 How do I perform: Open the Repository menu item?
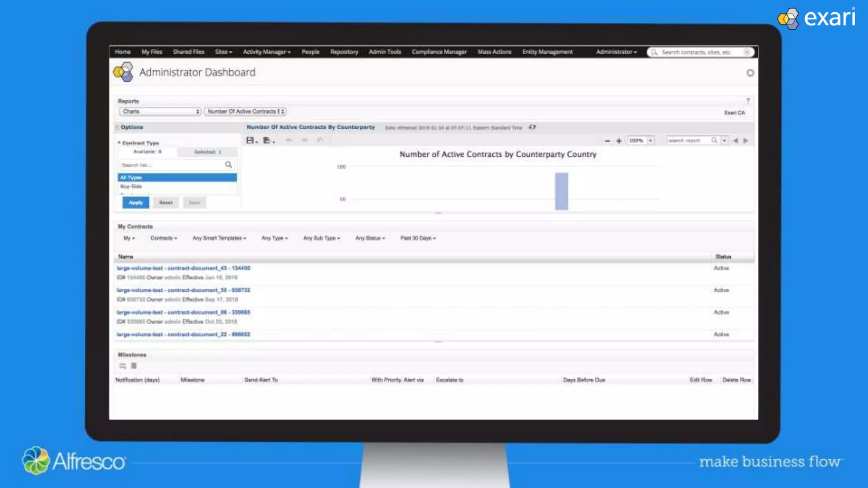click(344, 52)
